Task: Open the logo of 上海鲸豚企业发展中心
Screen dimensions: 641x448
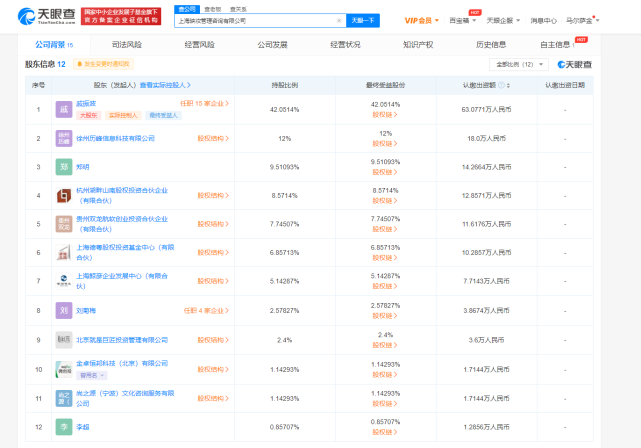Action: click(x=64, y=281)
